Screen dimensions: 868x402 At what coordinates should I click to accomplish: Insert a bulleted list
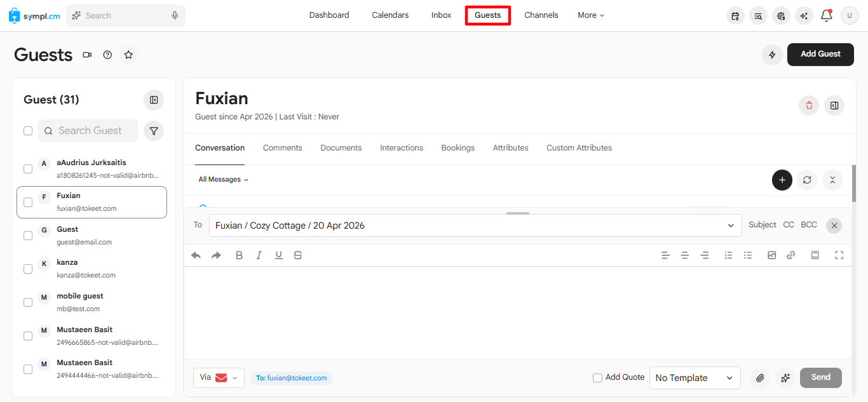(x=748, y=255)
